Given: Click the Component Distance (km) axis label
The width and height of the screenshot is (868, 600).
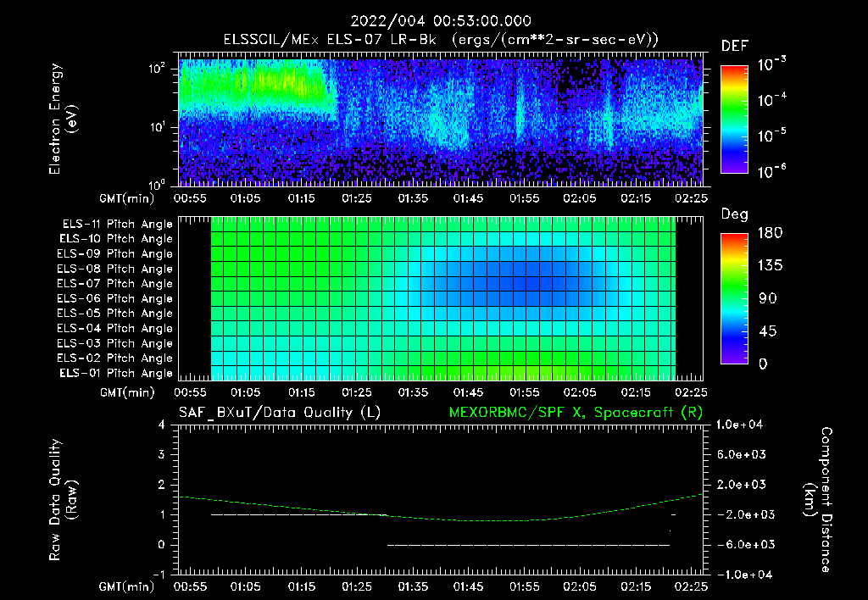Looking at the screenshot, I should (x=818, y=499).
